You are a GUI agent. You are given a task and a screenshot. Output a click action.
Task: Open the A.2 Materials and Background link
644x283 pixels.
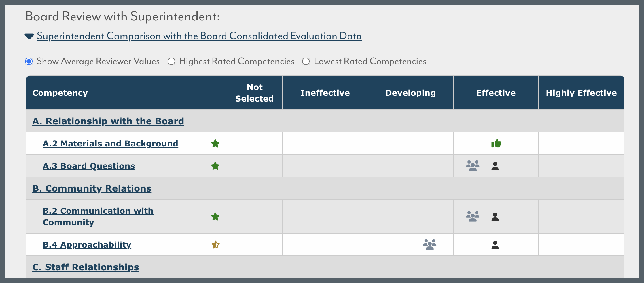110,143
